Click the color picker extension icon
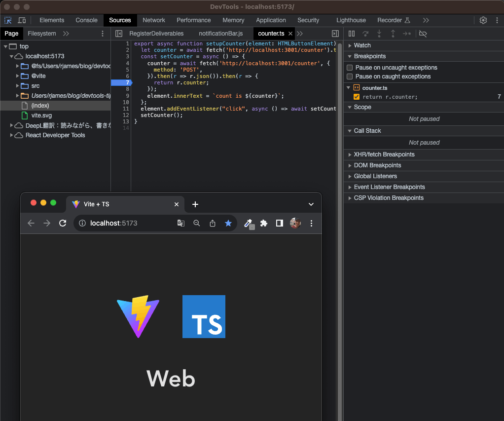Viewport: 504px width, 421px height. coord(249,224)
